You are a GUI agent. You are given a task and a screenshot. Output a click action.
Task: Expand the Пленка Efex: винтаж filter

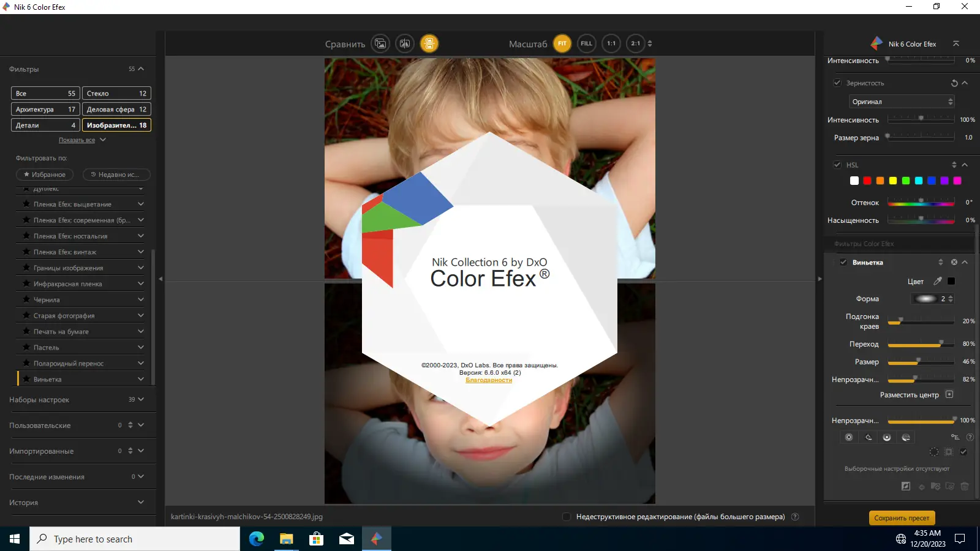click(x=141, y=252)
